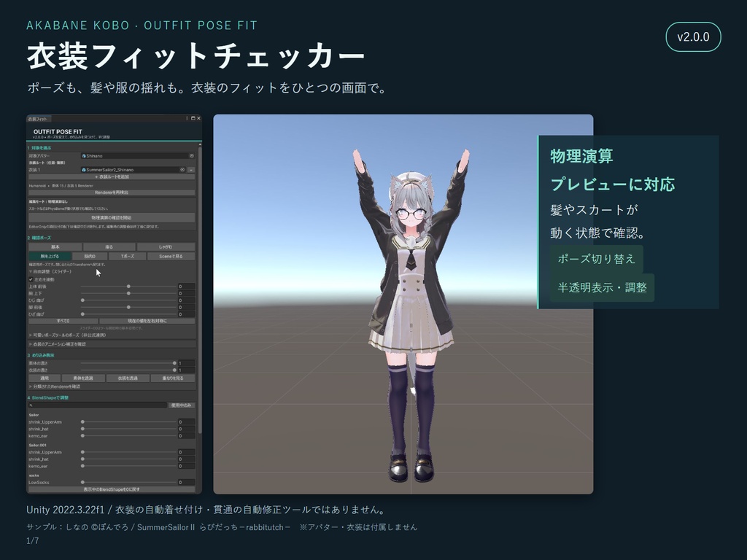Select the 座る pose button

click(x=109, y=247)
